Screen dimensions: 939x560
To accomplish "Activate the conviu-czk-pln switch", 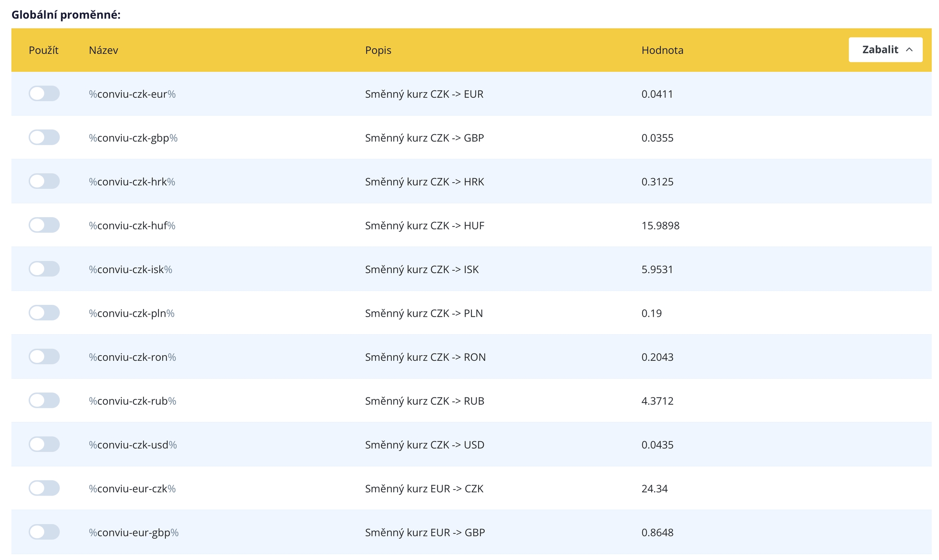I will click(x=44, y=313).
